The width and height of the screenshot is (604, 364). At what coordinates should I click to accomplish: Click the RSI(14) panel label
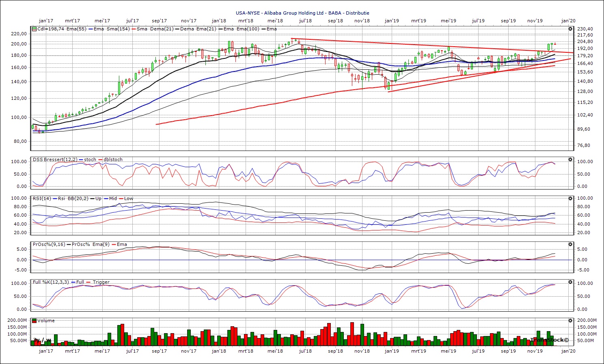pyautogui.click(x=41, y=198)
